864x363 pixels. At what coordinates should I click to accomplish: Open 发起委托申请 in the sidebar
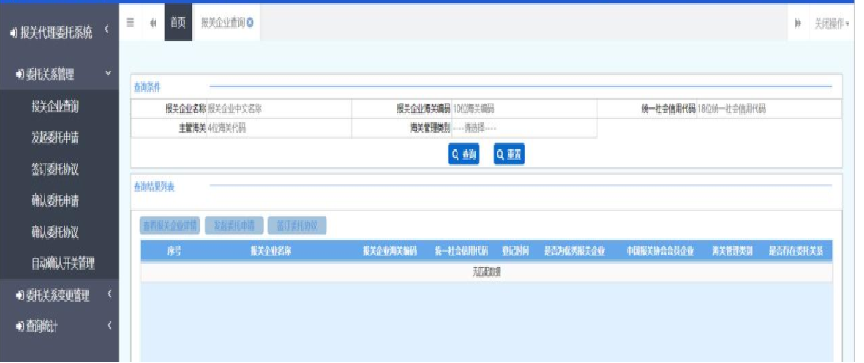coord(55,138)
